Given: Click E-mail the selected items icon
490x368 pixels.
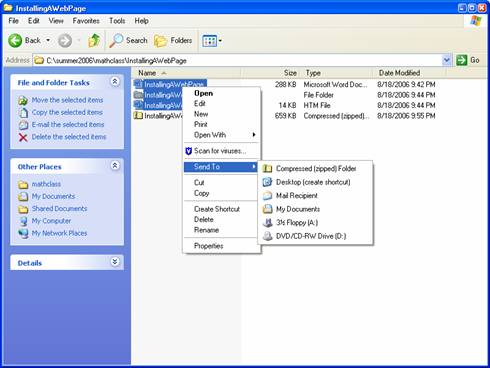Looking at the screenshot, I should [23, 125].
